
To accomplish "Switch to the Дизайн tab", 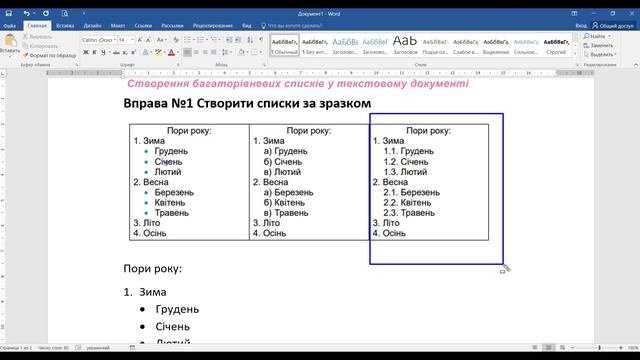I will pos(92,26).
